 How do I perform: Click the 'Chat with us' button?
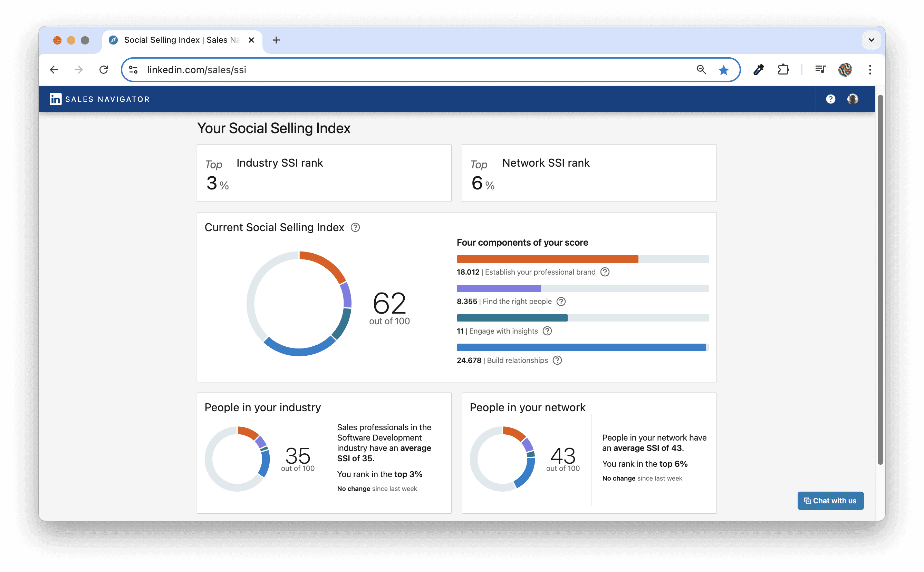[830, 500]
